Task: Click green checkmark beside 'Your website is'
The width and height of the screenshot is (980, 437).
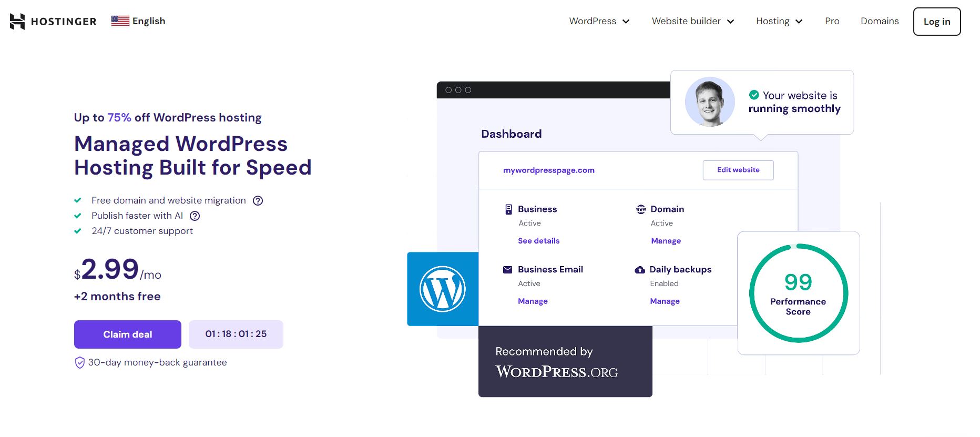Action: [754, 95]
